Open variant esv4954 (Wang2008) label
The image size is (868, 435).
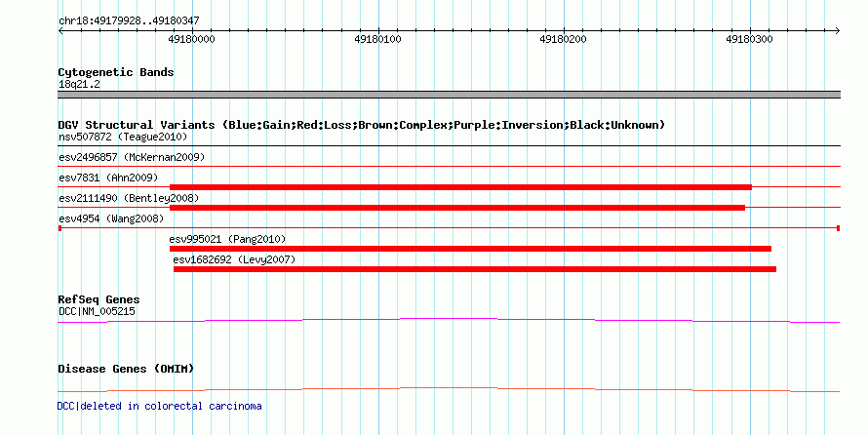point(111,219)
